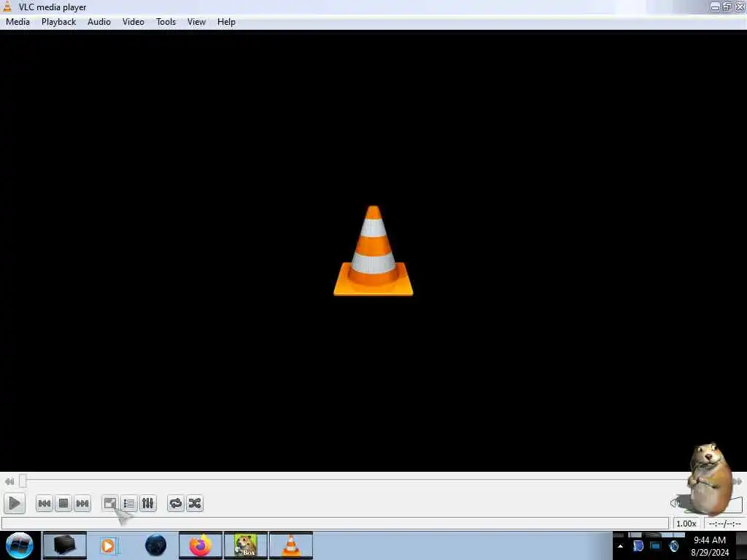Mute audio via speaker icon
Screen dimensions: 747x560
(674, 503)
